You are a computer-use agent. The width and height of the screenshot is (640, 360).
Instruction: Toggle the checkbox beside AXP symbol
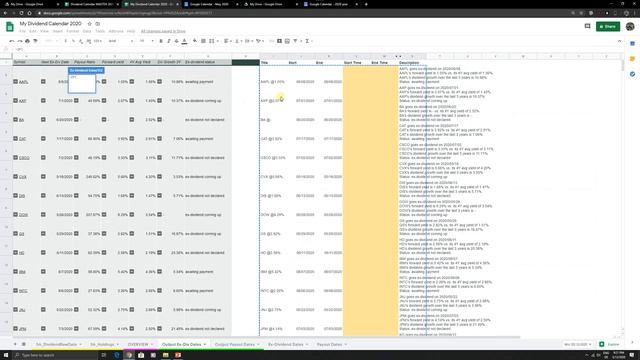pos(16,100)
